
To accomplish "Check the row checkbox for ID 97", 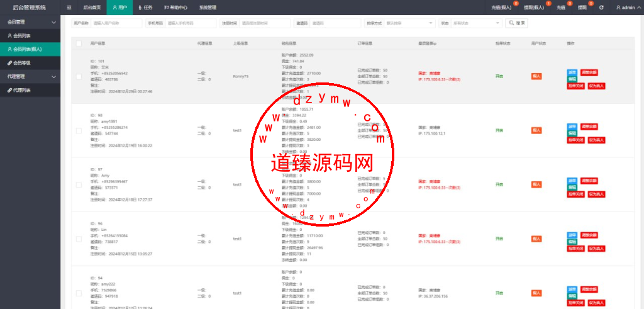I will coord(79,185).
